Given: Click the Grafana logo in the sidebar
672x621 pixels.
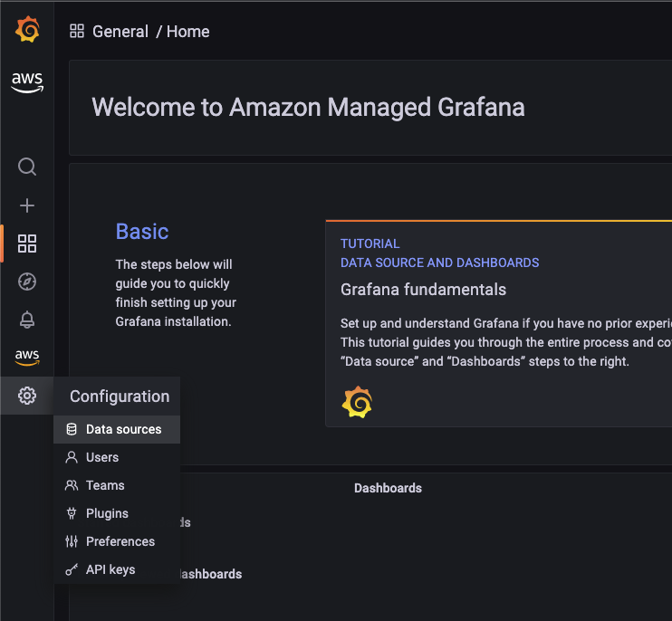Looking at the screenshot, I should (27, 29).
